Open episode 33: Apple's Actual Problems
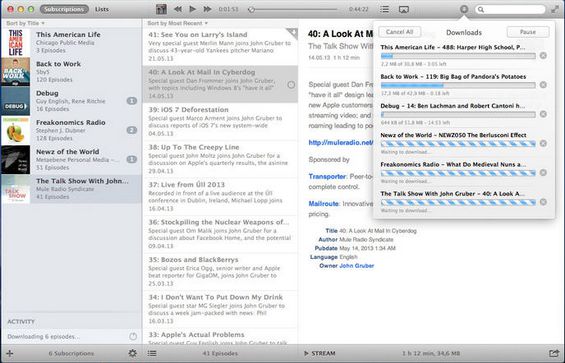Image resolution: width=565 pixels, height=363 pixels. [220, 336]
